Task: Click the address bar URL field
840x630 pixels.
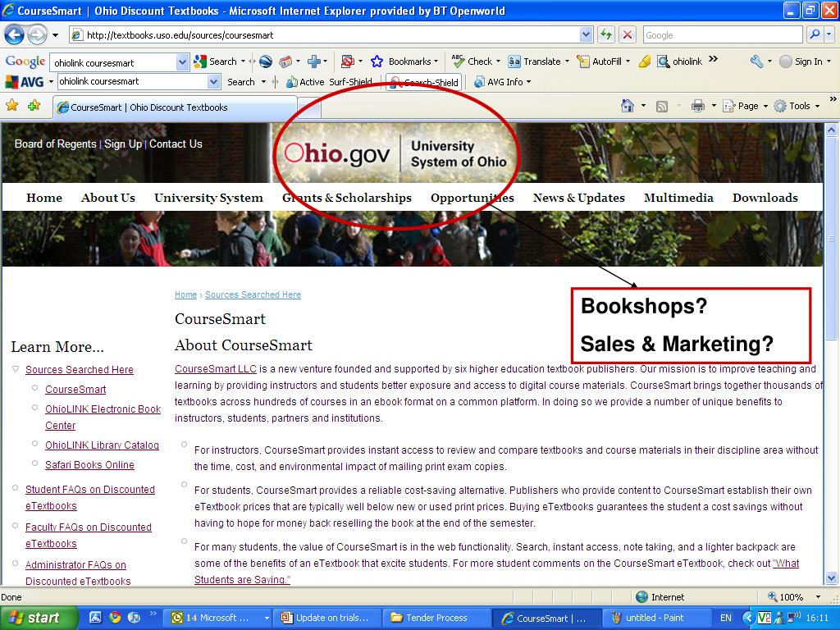Action: pyautogui.click(x=324, y=35)
